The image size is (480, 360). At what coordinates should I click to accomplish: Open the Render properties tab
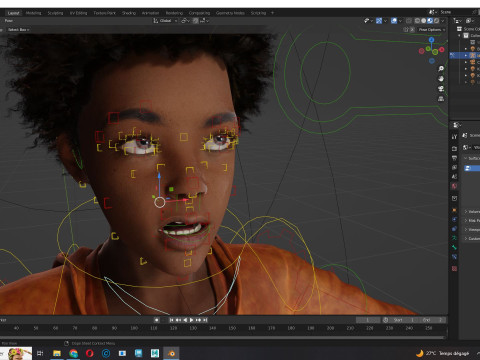[454, 148]
